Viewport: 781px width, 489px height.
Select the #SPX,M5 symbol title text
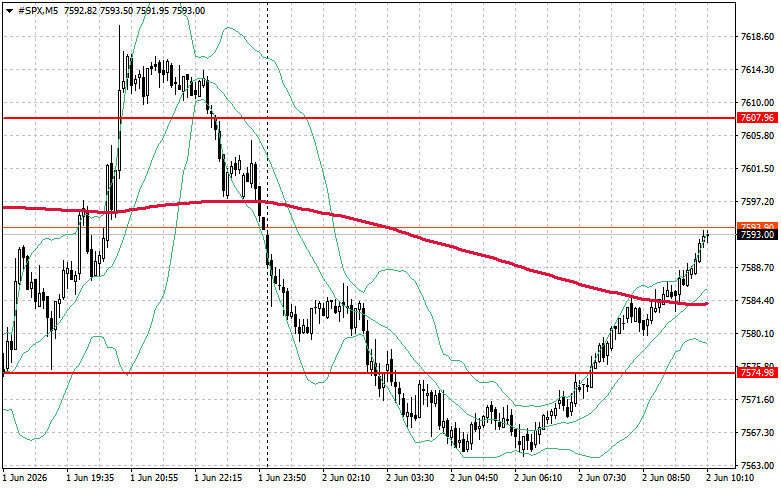[38, 11]
